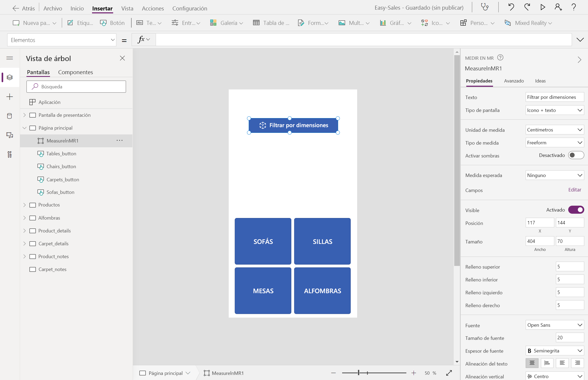Open the Tipo de medida dropdown
The image size is (588, 380).
pos(555,143)
